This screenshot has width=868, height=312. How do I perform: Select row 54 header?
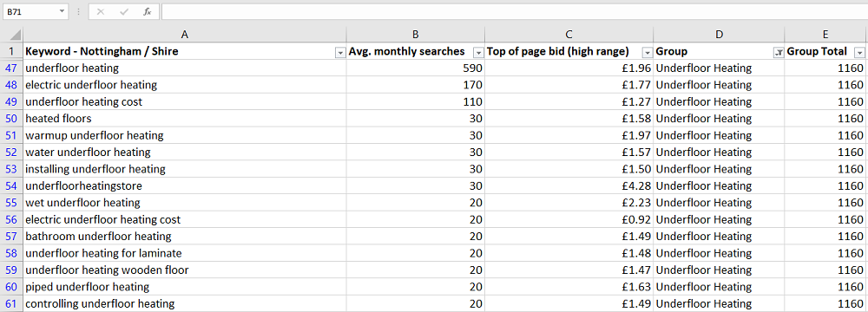point(11,186)
